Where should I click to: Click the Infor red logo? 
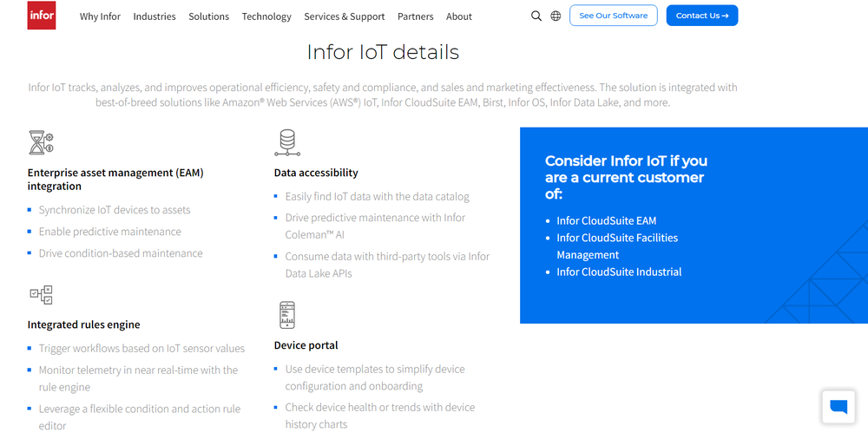42,16
